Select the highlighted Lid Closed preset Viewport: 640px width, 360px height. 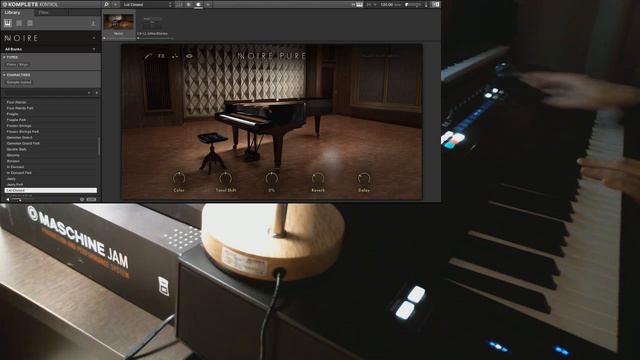(51, 191)
